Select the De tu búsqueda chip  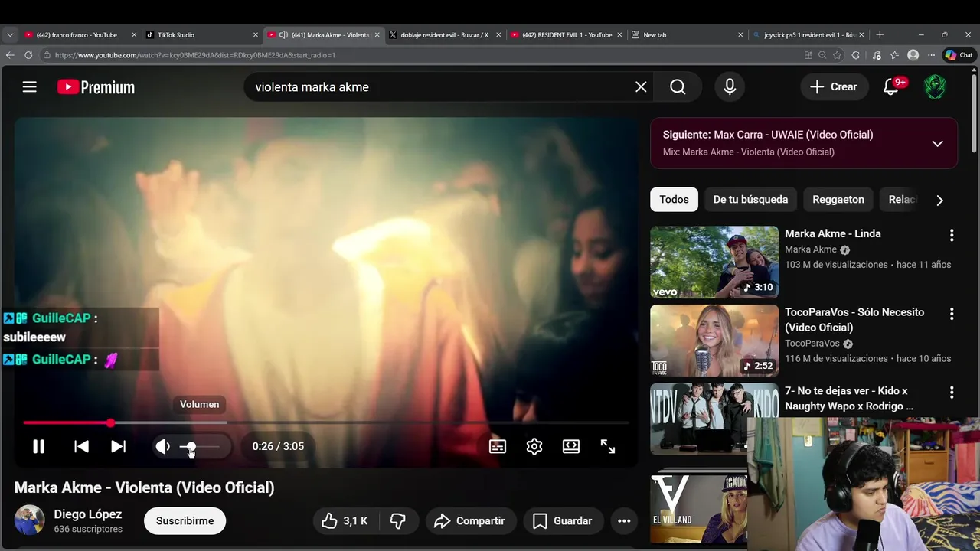750,199
